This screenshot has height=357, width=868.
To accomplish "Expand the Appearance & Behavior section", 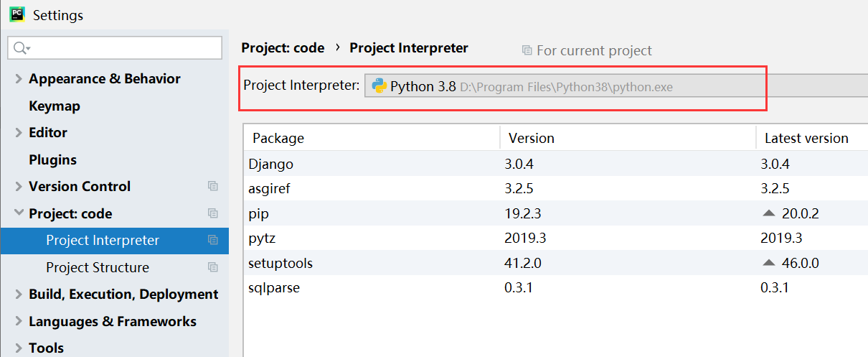I will (x=19, y=79).
